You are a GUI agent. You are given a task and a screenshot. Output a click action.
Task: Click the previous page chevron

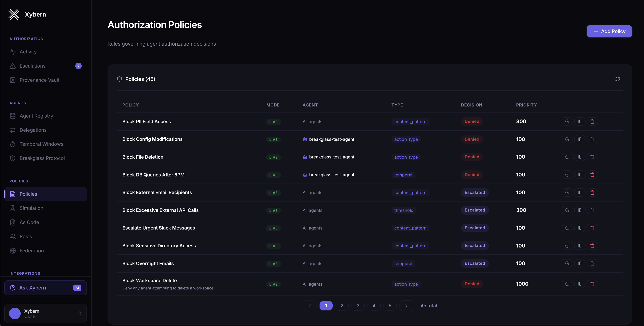click(310, 305)
